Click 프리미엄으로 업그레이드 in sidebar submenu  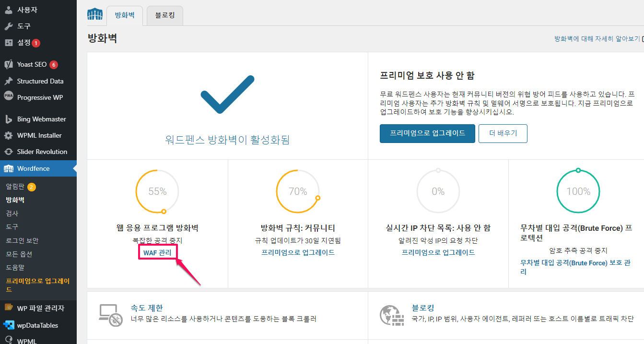pos(38,285)
